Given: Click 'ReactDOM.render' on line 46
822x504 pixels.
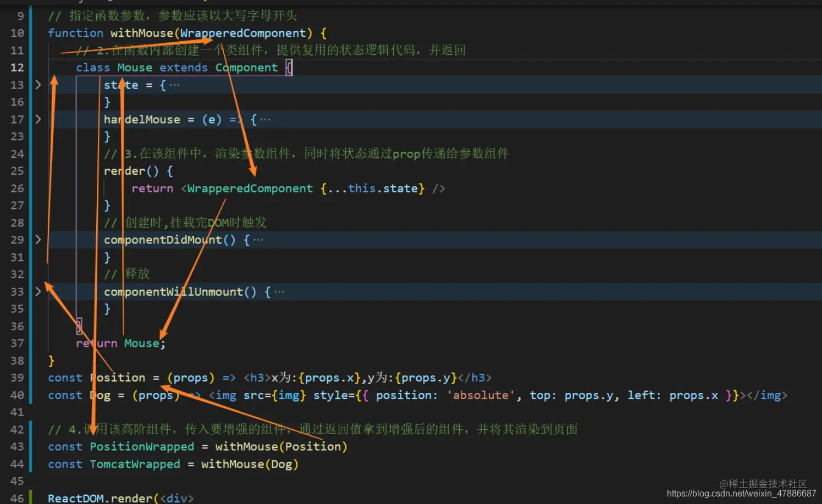Looking at the screenshot, I should point(100,498).
